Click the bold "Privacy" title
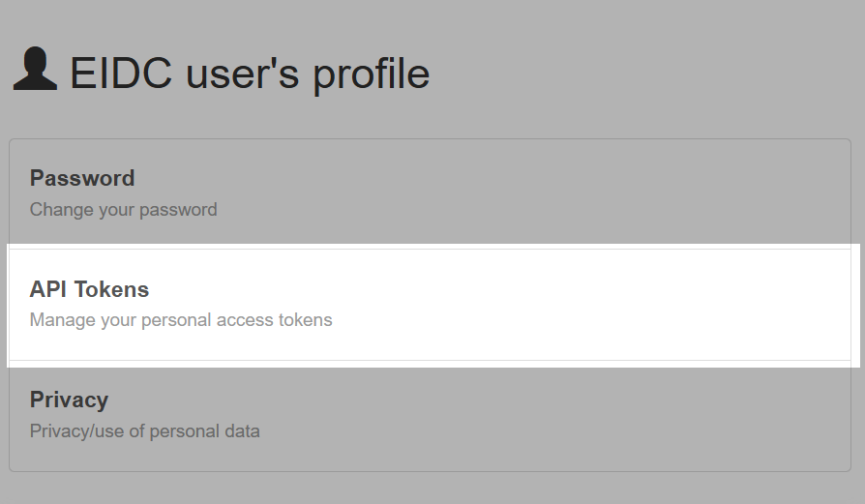 [69, 400]
